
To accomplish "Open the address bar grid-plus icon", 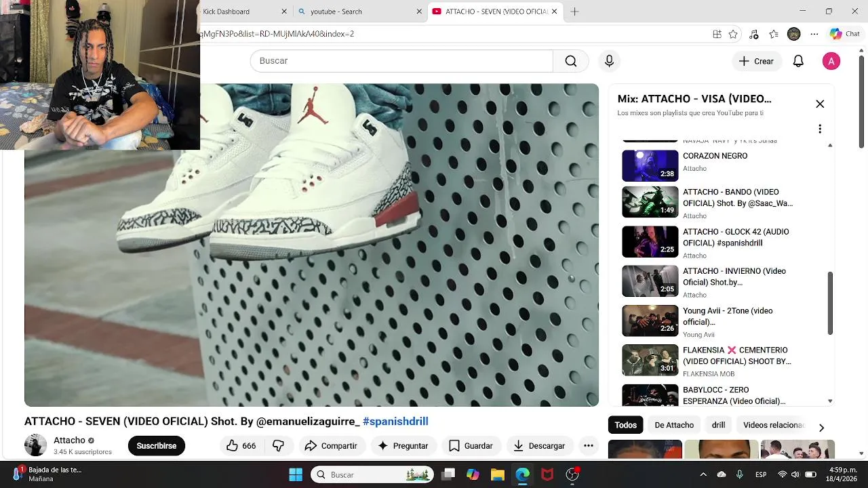I will [717, 34].
